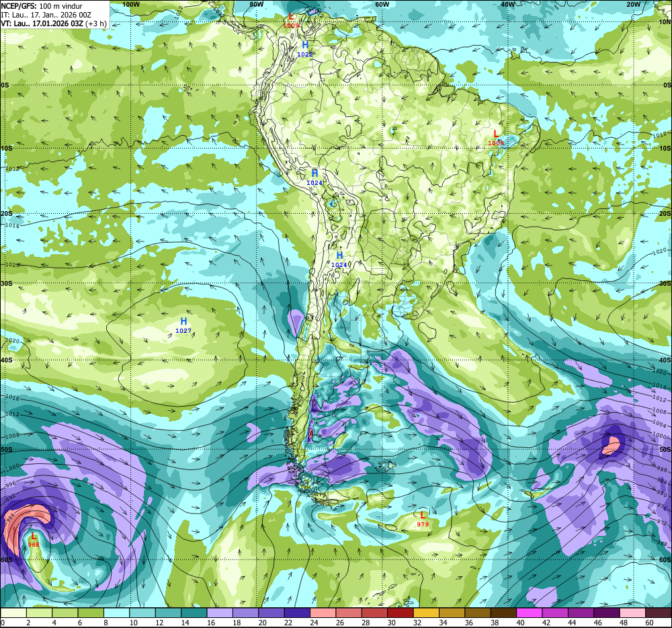Click the '80W' longitude label

[x=256, y=4]
